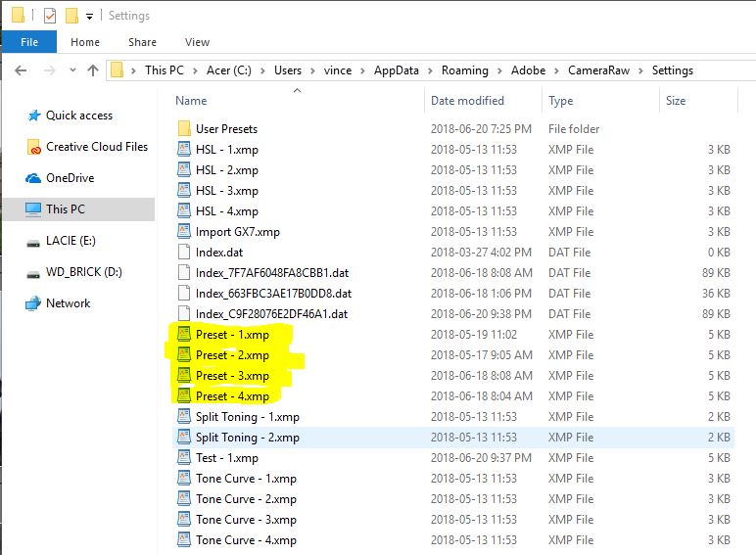
Task: Select LACIE (E:) drive in navigation pane
Action: point(71,241)
